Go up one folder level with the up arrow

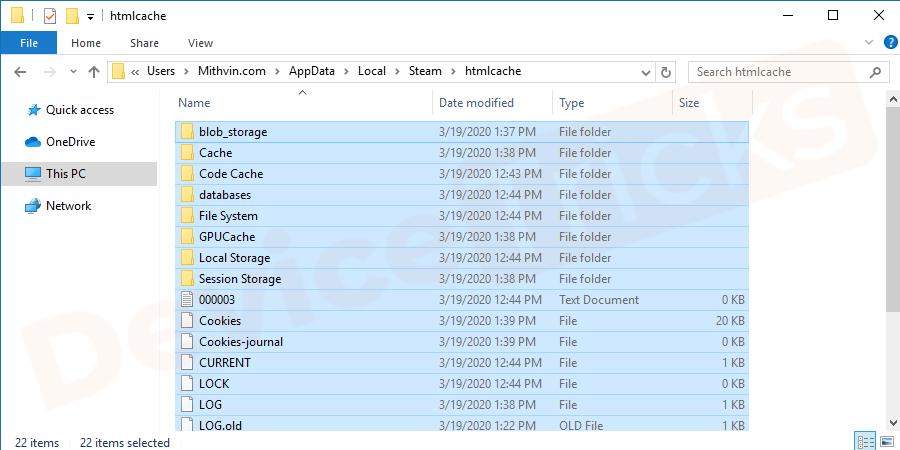tap(94, 72)
